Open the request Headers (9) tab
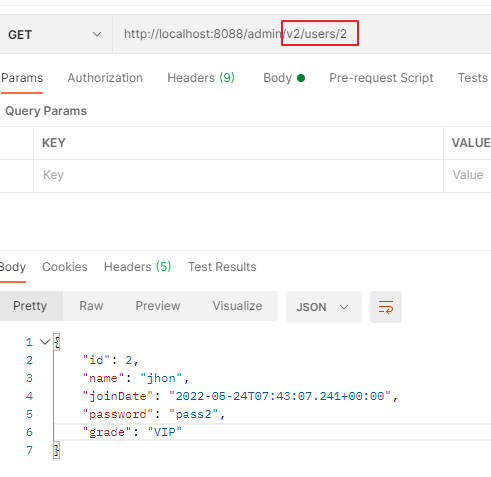 tap(201, 78)
